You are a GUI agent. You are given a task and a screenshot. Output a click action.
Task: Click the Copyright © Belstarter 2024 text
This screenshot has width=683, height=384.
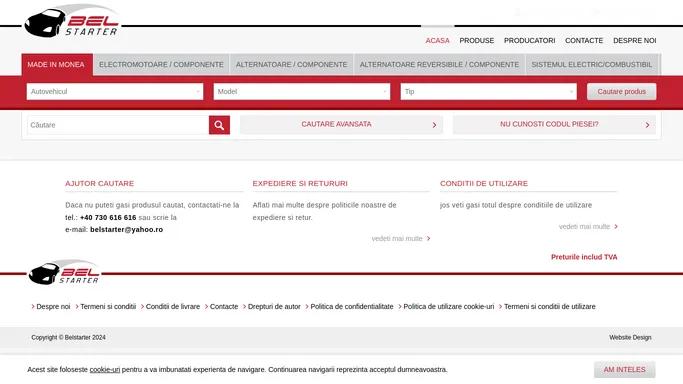[x=68, y=337]
